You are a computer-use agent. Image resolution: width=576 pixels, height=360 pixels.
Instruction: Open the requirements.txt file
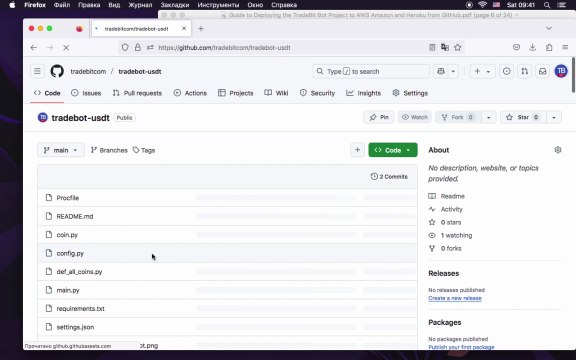coord(80,309)
